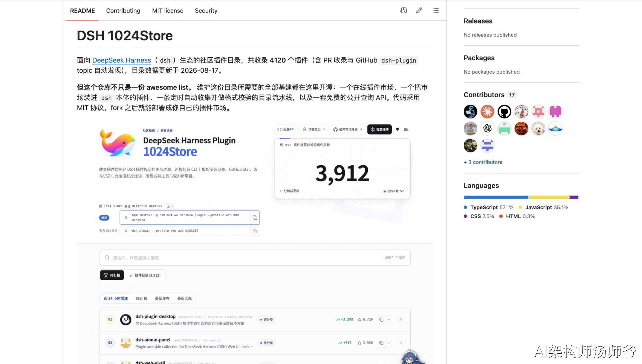The height and width of the screenshot is (364, 642).
Task: Click the yellow JavaScript segment of language bar
Action: [x=549, y=197]
